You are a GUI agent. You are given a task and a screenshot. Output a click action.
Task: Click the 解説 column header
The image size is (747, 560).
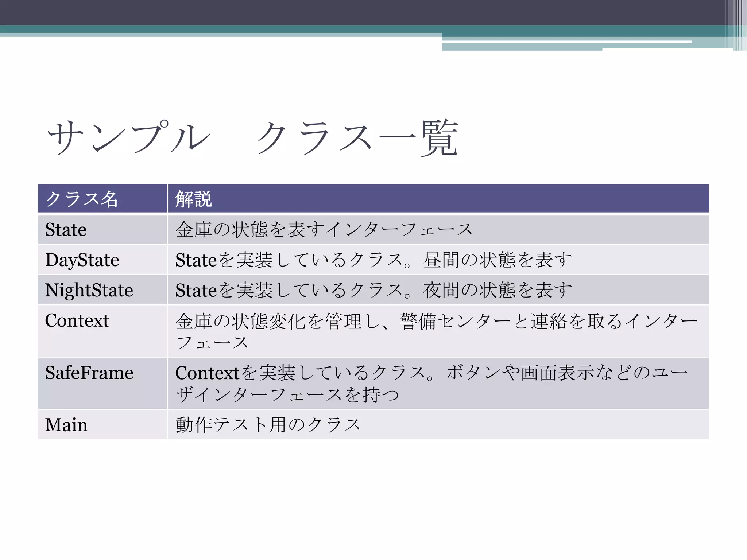(x=438, y=199)
